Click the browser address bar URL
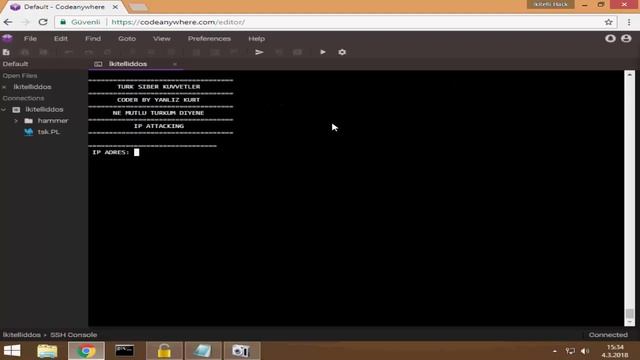 (178, 22)
